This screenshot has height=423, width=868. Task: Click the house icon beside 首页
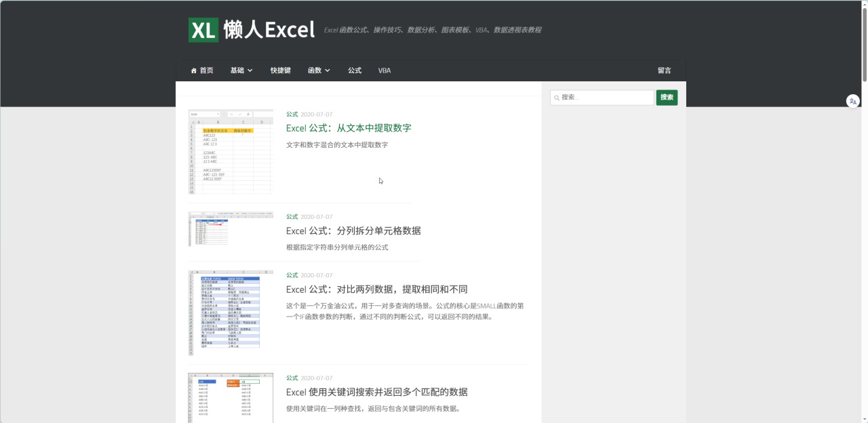[194, 70]
